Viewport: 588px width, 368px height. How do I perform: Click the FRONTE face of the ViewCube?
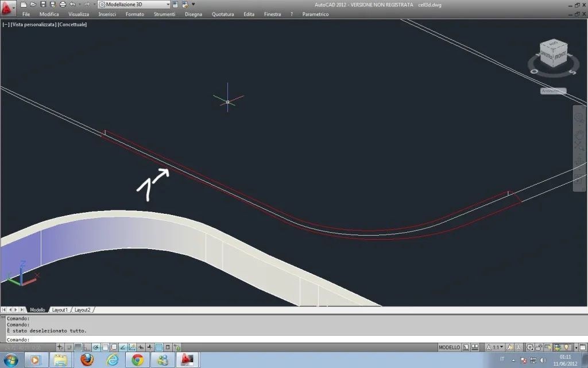(x=560, y=56)
